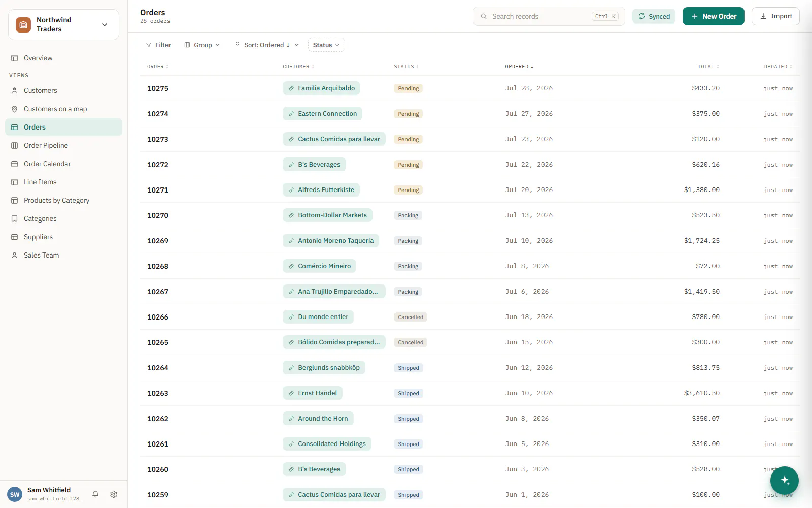Viewport: 812px width, 508px height.
Task: Click the Sales Team person icon
Action: (x=15, y=255)
